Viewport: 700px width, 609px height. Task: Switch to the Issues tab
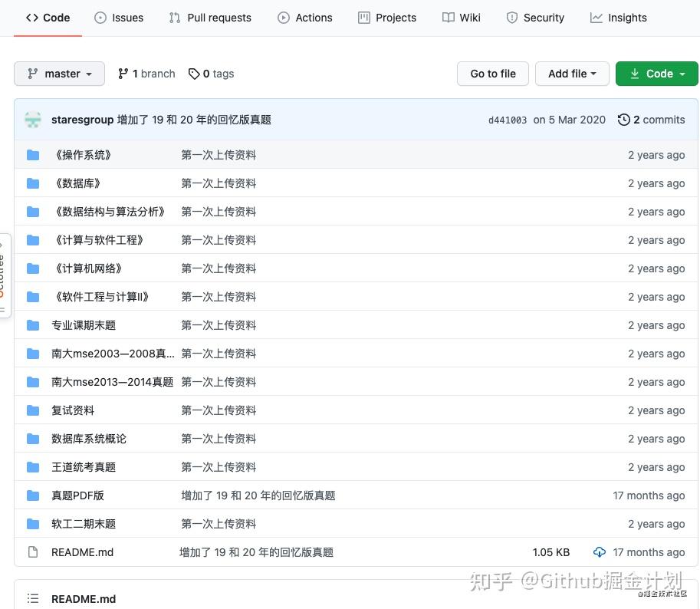pos(119,17)
